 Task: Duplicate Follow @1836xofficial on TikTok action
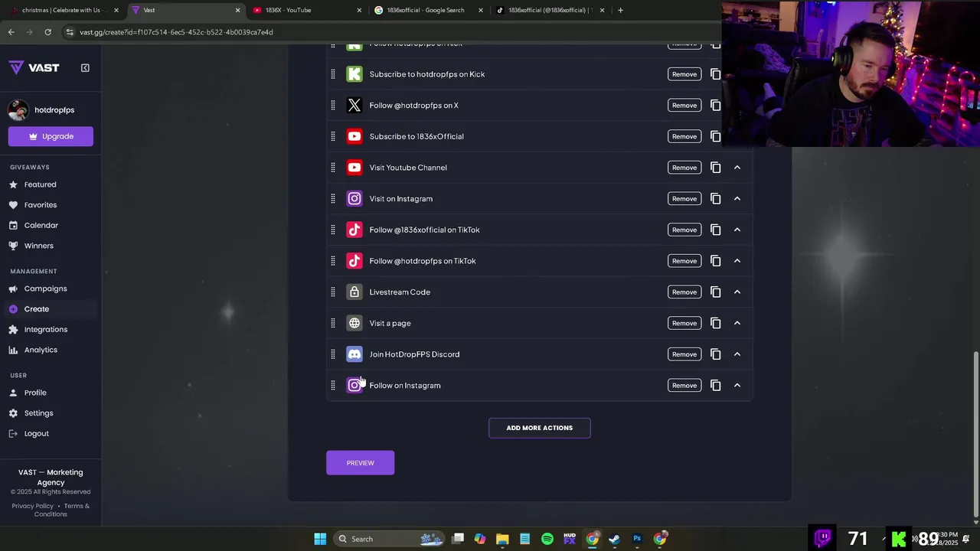coord(715,230)
